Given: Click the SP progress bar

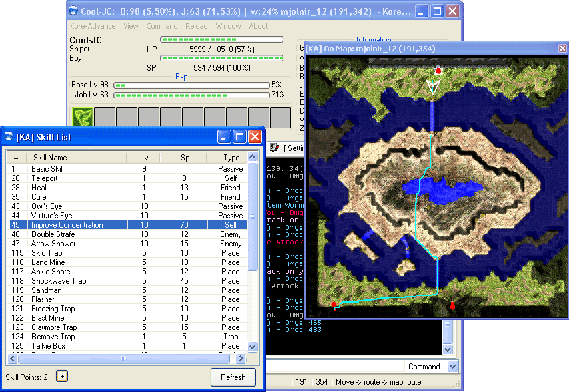Looking at the screenshot, I should 221,58.
